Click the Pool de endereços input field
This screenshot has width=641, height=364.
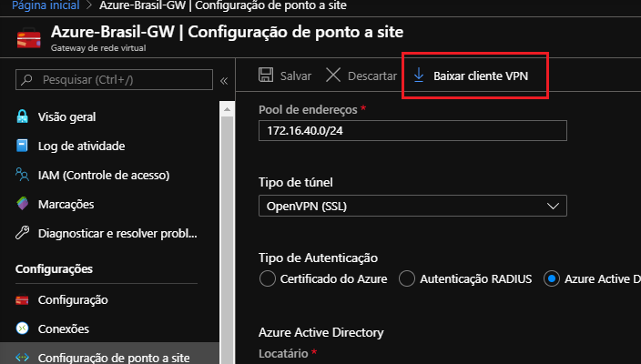pos(412,131)
